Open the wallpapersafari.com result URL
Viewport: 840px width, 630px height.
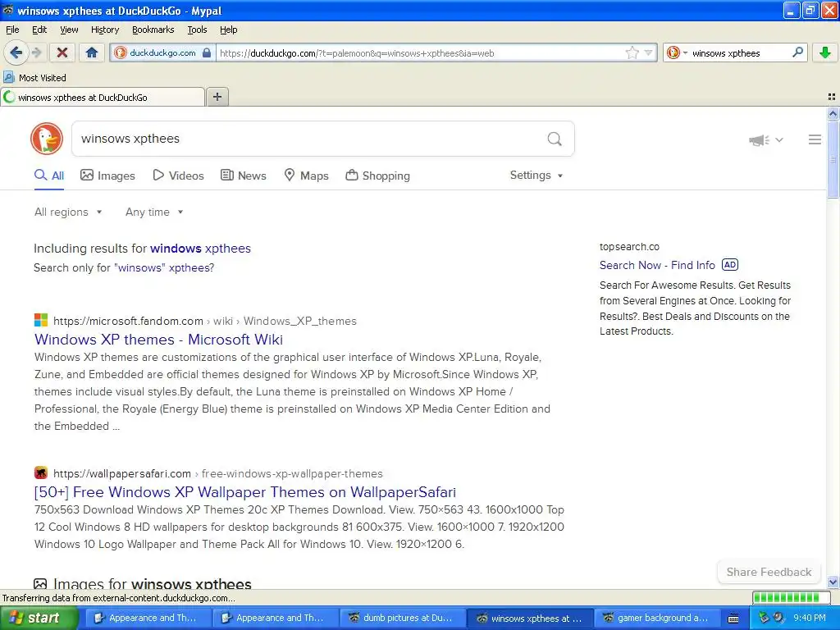(218, 473)
